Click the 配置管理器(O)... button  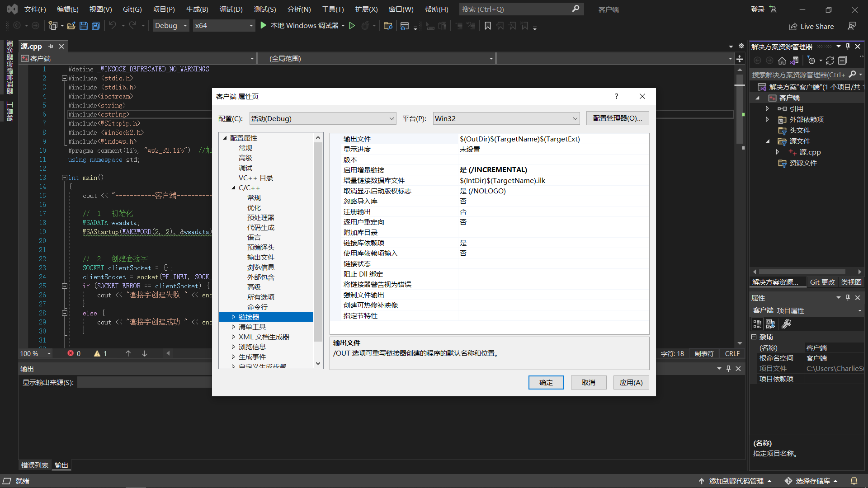coord(617,118)
